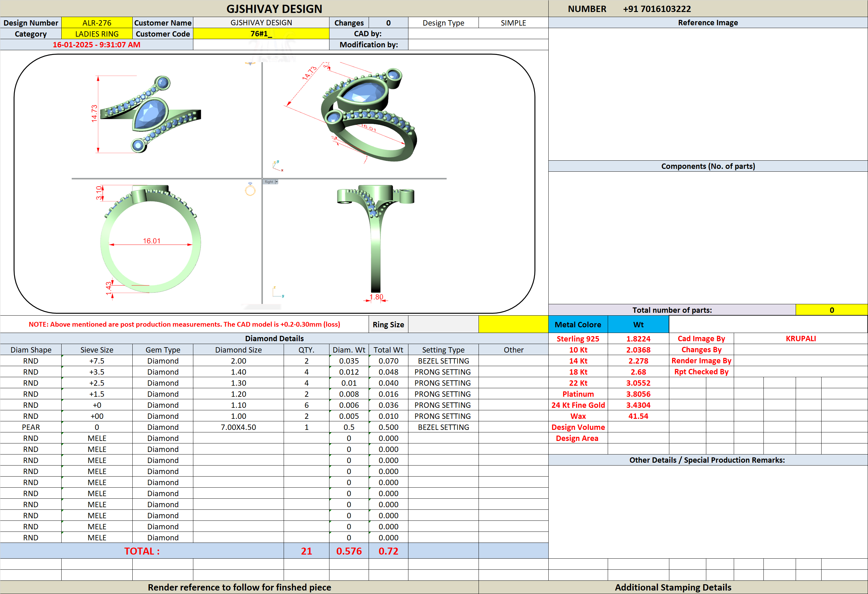
Task: Select the setting type in the +0 row
Action: click(x=443, y=405)
